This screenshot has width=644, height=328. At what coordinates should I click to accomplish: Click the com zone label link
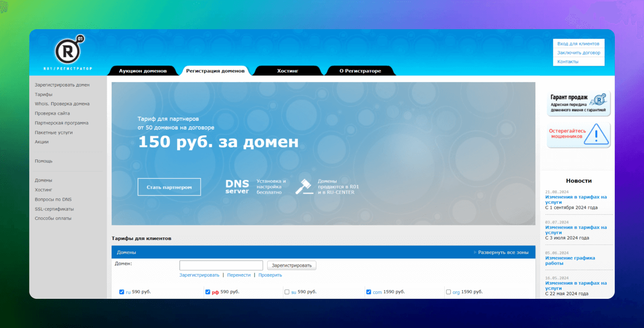pyautogui.click(x=377, y=292)
